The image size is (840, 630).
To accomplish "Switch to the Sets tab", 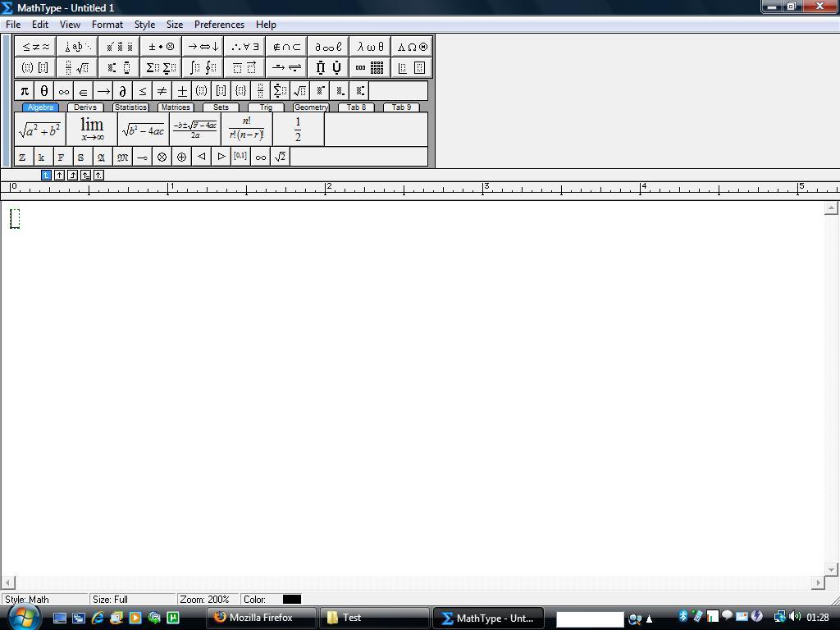I will click(221, 107).
